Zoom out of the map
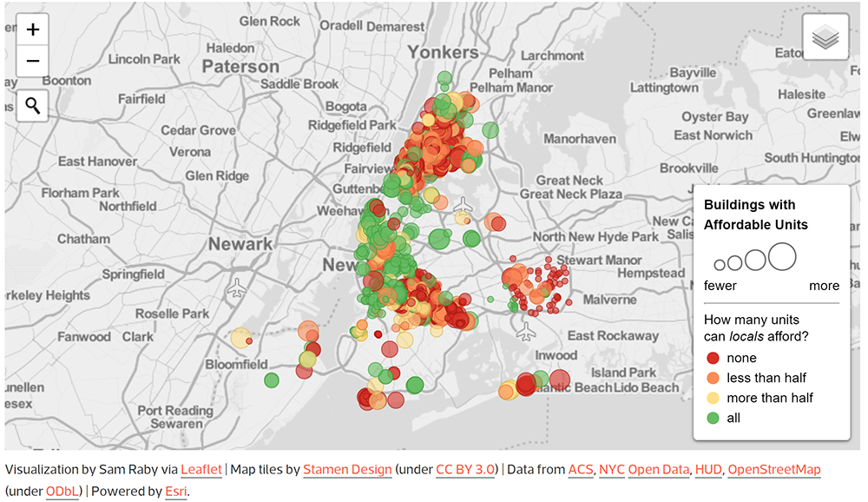Screen dimensions: 868x502 click(x=33, y=61)
